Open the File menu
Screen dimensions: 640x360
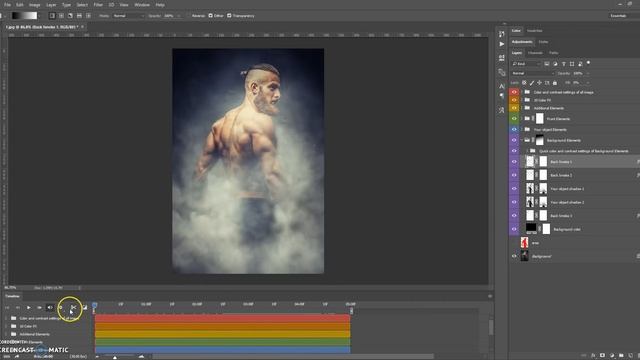pyautogui.click(x=7, y=5)
